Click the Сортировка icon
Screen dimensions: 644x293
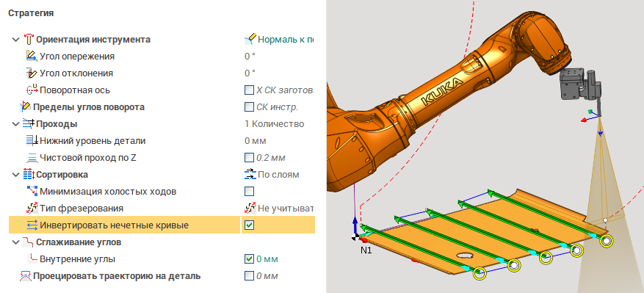pos(29,174)
